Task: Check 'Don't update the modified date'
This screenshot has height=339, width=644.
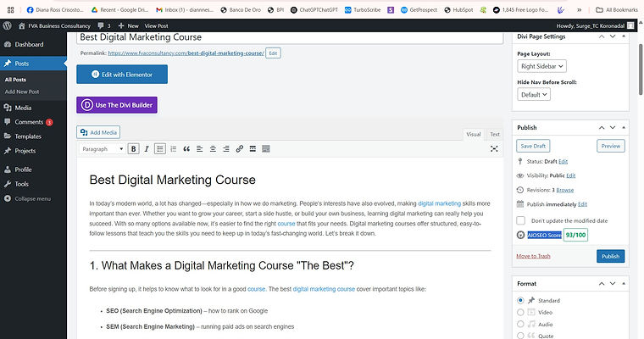Action: coord(521,220)
